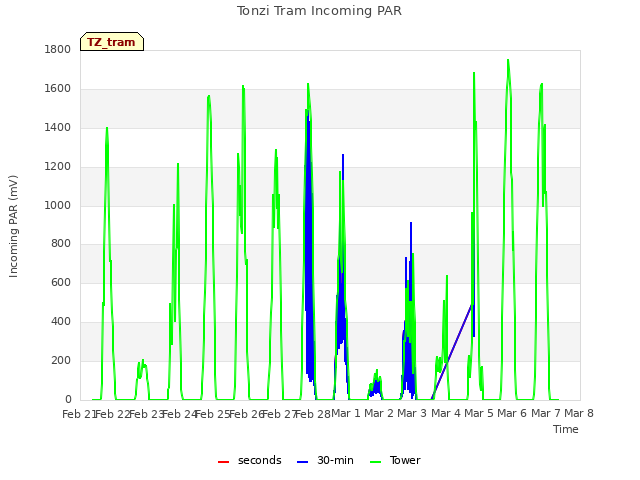Click the 600 y-axis tick label
This screenshot has height=480, width=640.
(x=61, y=282)
